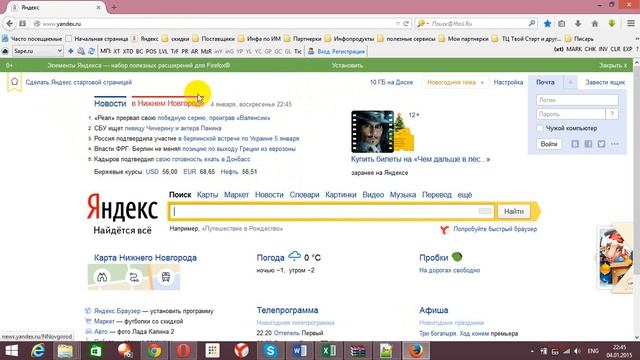Click the house icon to set start page
Screen dimensions: 640x360
pyautogui.click(x=14, y=82)
